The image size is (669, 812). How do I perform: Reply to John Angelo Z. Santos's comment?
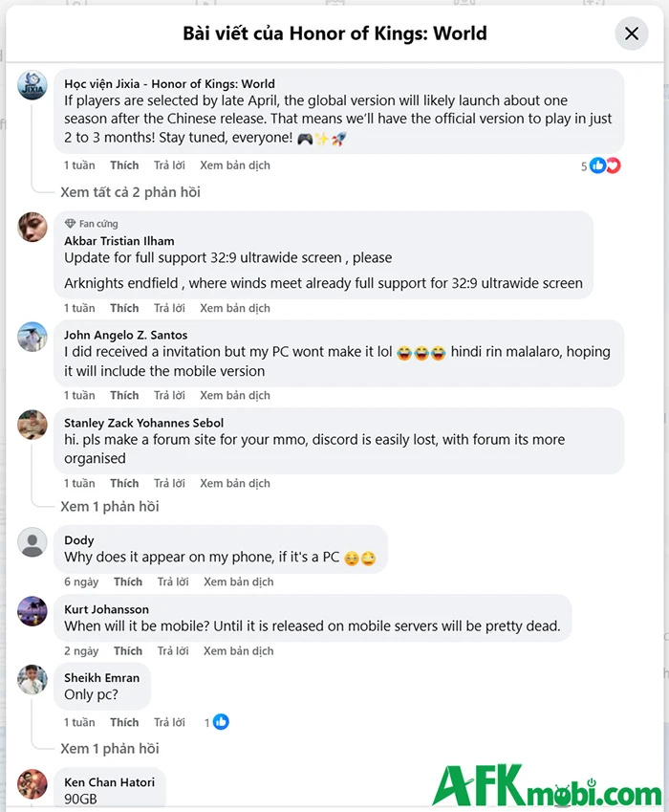(x=169, y=395)
